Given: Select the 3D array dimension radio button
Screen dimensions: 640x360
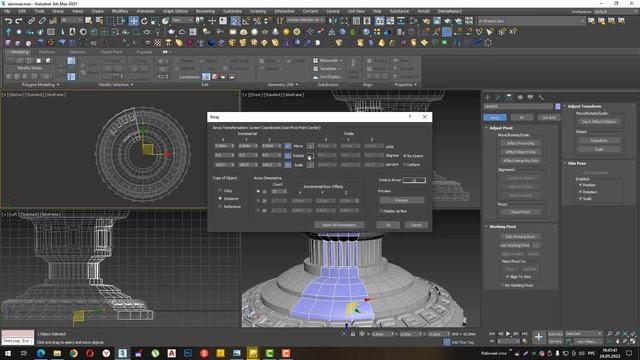Looking at the screenshot, I should click(258, 210).
